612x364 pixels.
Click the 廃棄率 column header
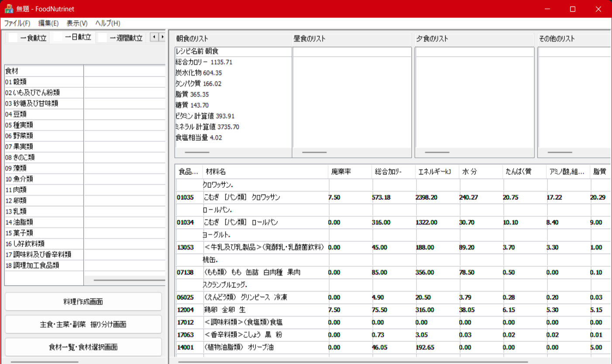350,172
